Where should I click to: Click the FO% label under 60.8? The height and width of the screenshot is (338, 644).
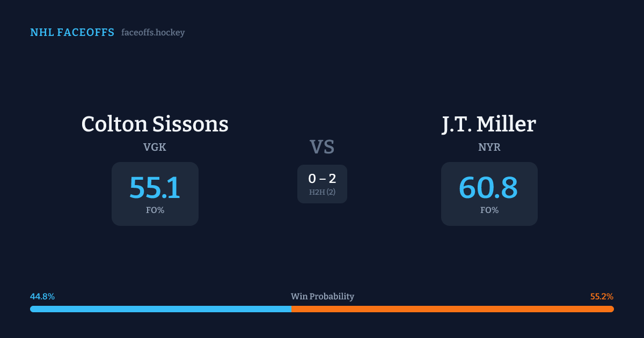click(x=489, y=210)
